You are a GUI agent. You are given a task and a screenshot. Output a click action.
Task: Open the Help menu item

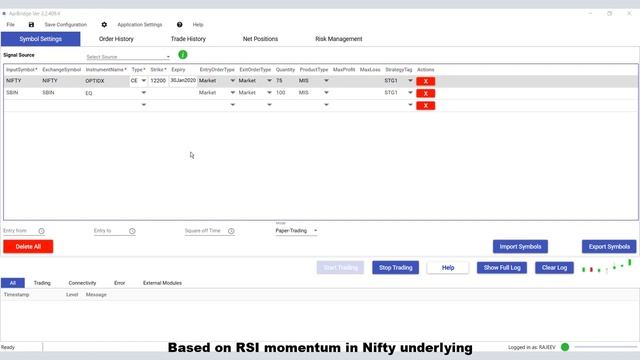coord(198,24)
